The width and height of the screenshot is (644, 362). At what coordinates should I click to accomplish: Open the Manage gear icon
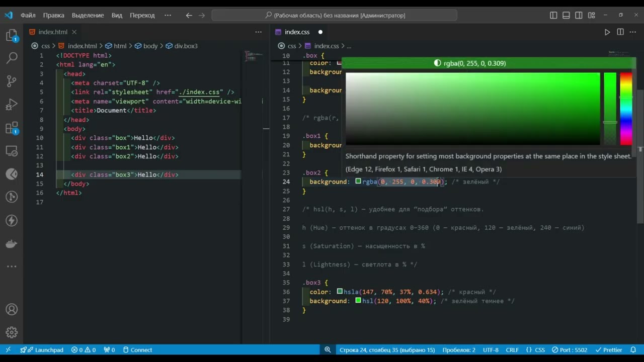tap(12, 333)
